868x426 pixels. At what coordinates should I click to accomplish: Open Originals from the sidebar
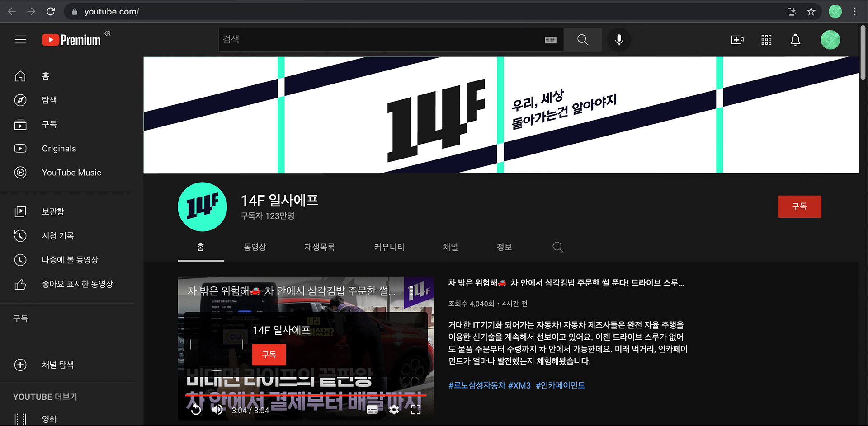59,148
